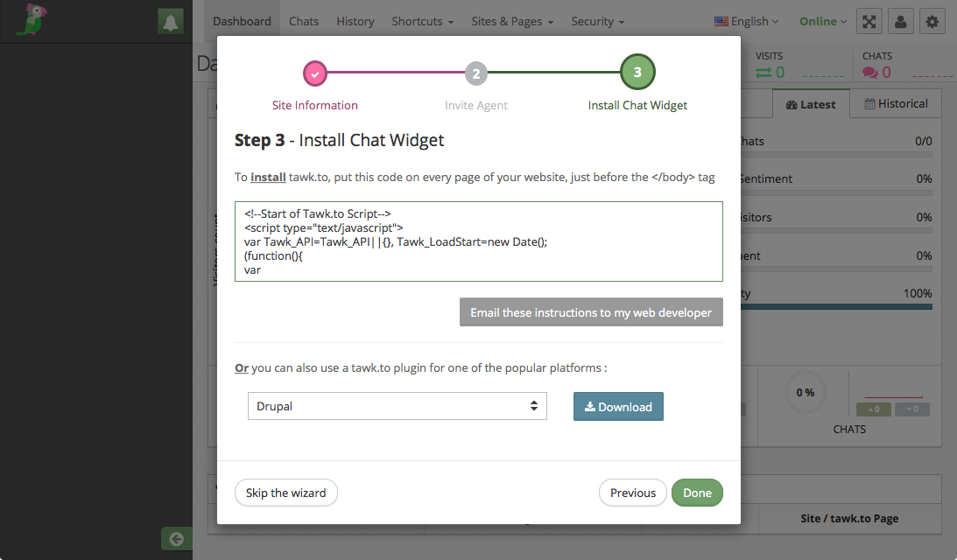Go to step 2 Invite Agent circle
957x560 pixels.
tap(476, 73)
